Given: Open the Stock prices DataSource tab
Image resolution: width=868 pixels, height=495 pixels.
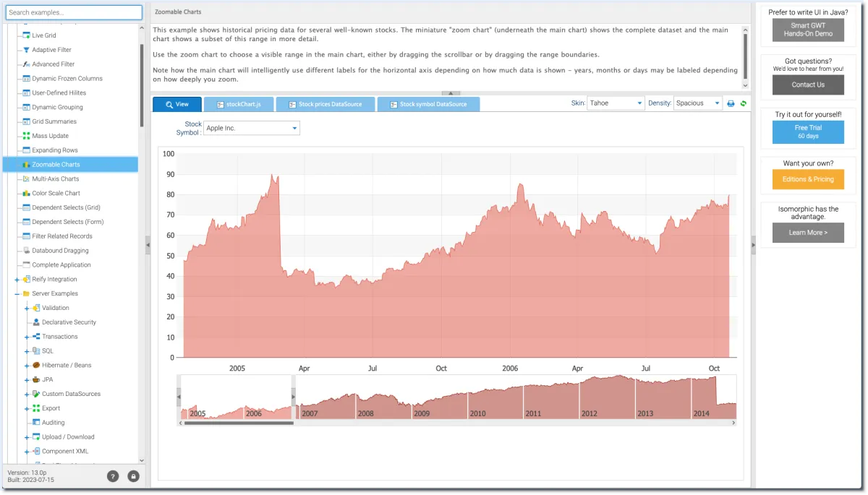Looking at the screenshot, I should click(x=325, y=104).
